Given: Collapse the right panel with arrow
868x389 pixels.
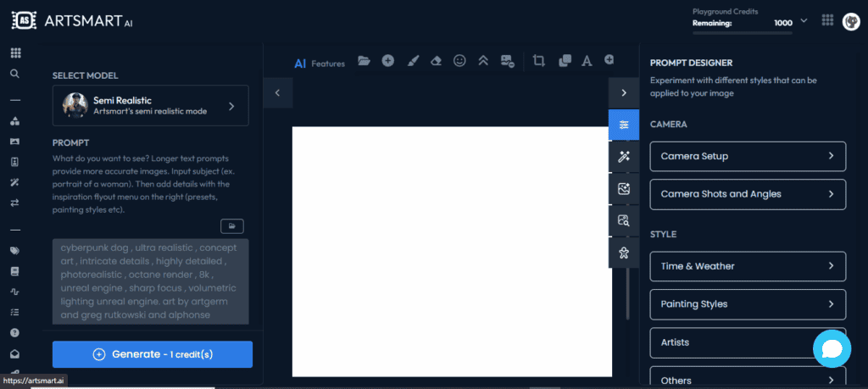Looking at the screenshot, I should [x=624, y=93].
